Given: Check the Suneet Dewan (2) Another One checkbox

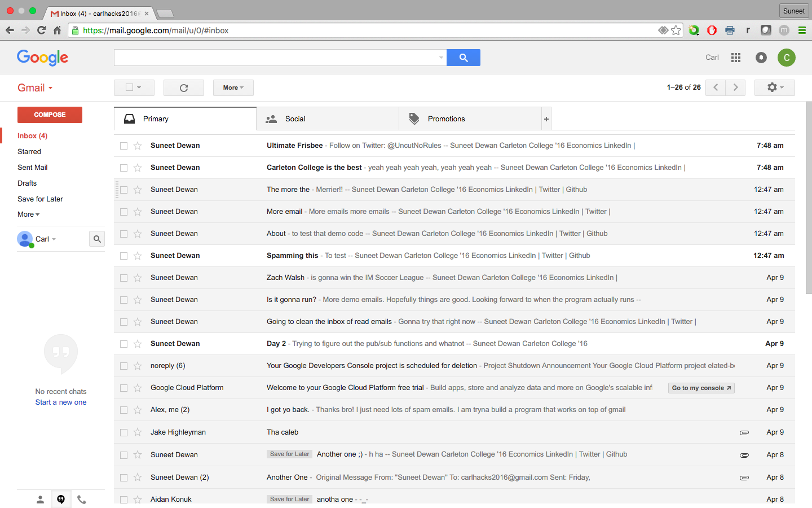Looking at the screenshot, I should point(124,478).
